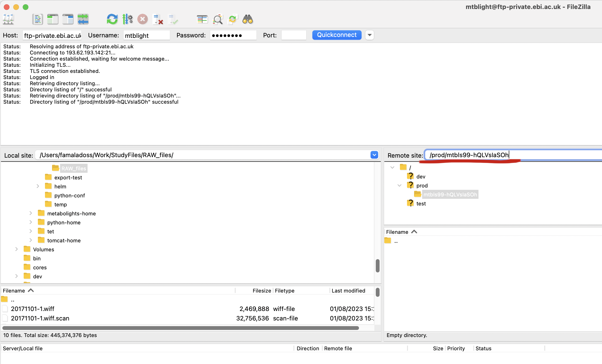Toggle directory comparison icon
Viewport: 602px width, 364px height.
click(217, 19)
